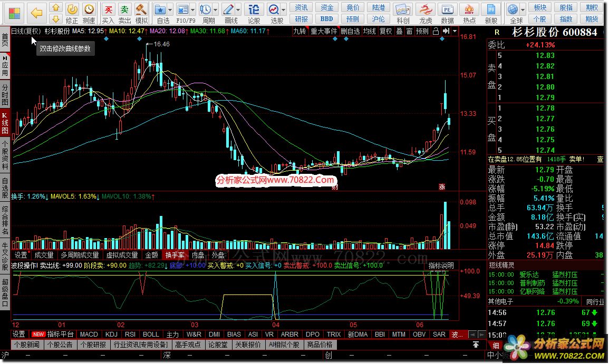Toggle the chart 预测 forecast option
This screenshot has width=609, height=364.
click(x=422, y=32)
